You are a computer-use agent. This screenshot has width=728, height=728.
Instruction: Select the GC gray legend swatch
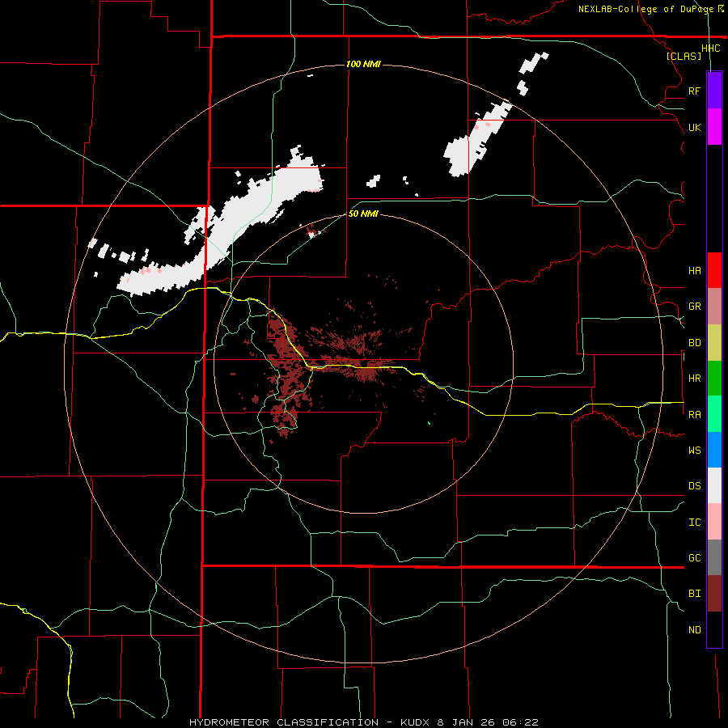point(714,557)
